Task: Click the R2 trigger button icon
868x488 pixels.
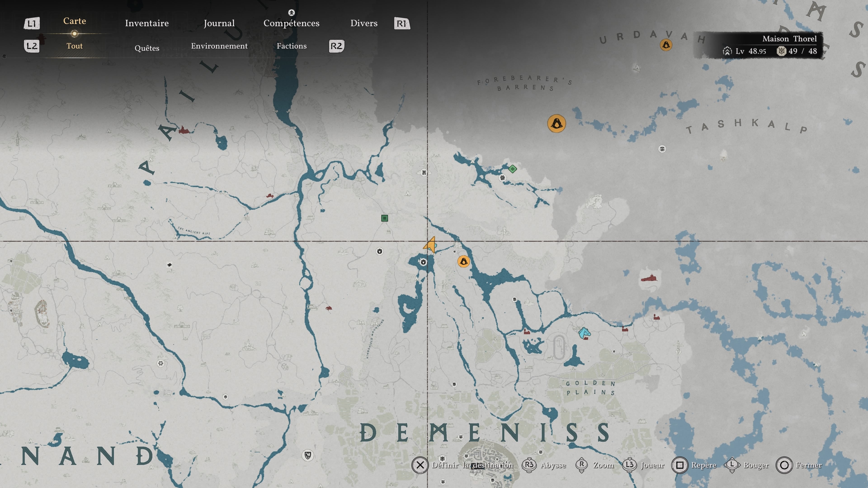Action: pyautogui.click(x=337, y=46)
